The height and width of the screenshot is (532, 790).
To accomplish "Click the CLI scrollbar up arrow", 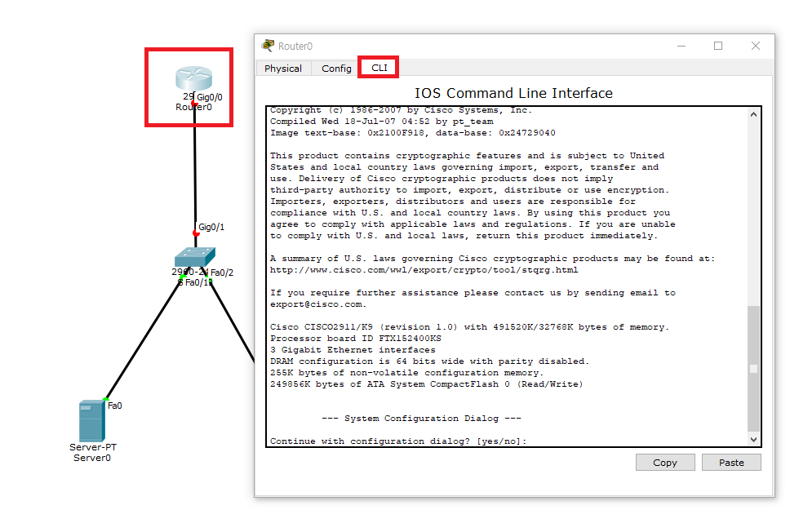I will (x=753, y=114).
